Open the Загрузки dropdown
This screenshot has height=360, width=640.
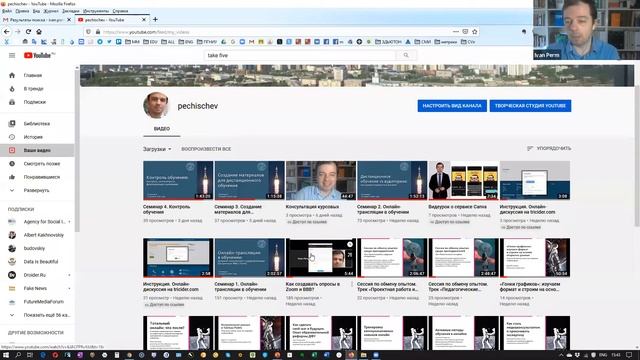(x=157, y=149)
